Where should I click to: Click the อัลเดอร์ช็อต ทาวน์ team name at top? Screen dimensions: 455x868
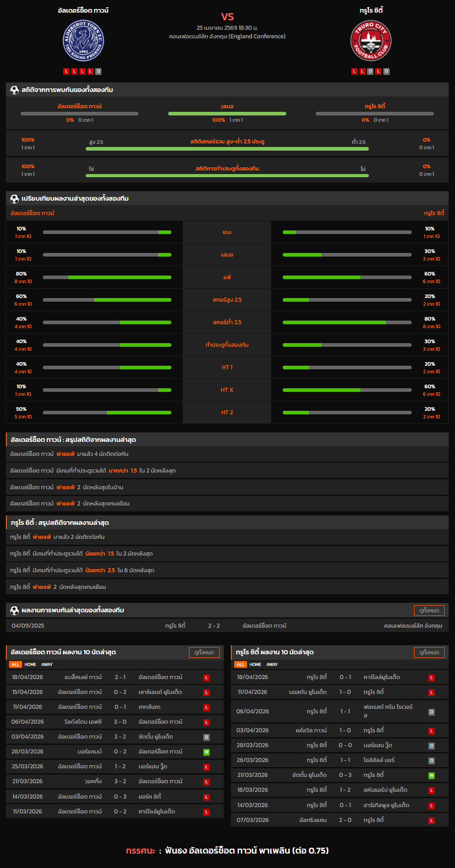pos(83,10)
